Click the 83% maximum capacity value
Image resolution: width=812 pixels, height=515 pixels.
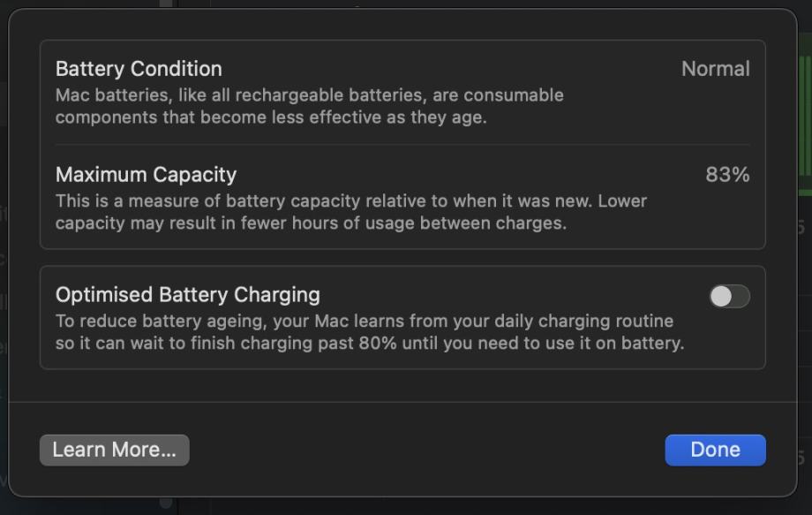coord(727,175)
